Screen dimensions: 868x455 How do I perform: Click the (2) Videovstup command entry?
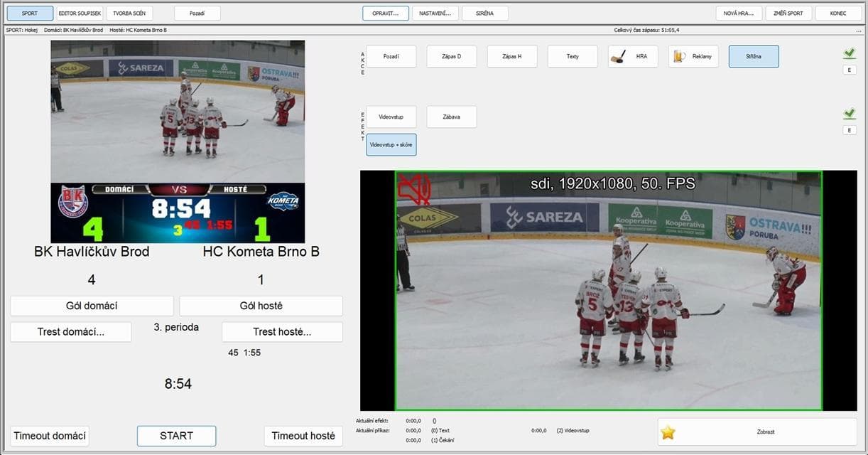point(573,430)
